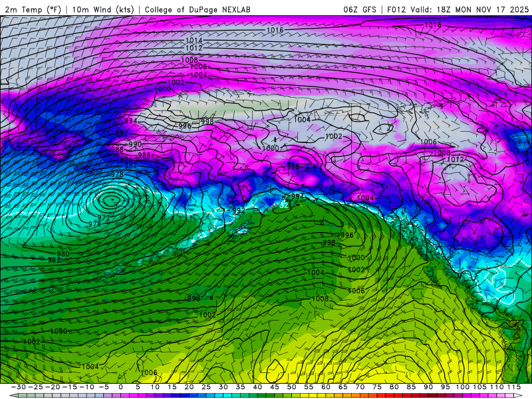The image size is (532, 399).
Task: Click the -25 value on temperature scale
Action: pyautogui.click(x=36, y=387)
